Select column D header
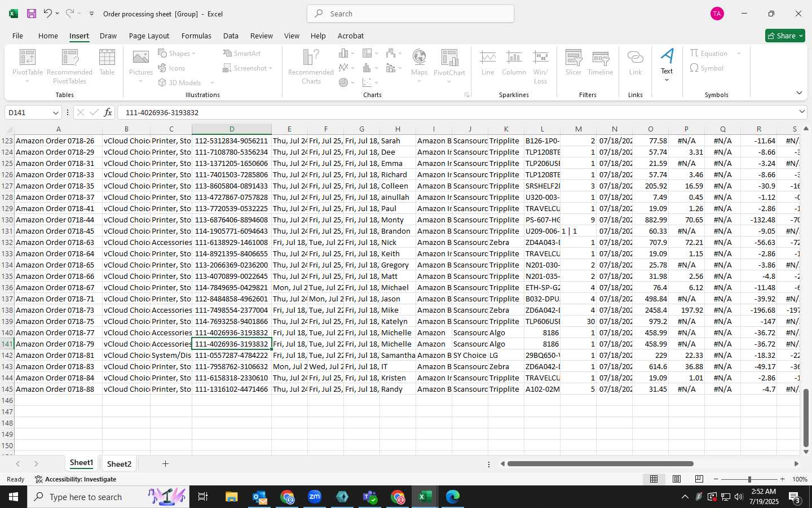This screenshot has height=508, width=812. coord(232,129)
